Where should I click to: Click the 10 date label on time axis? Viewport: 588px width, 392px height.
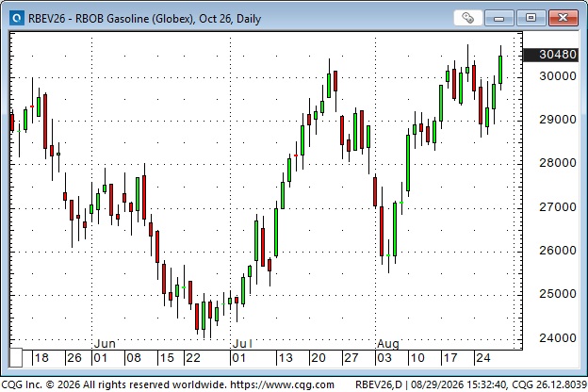417,358
